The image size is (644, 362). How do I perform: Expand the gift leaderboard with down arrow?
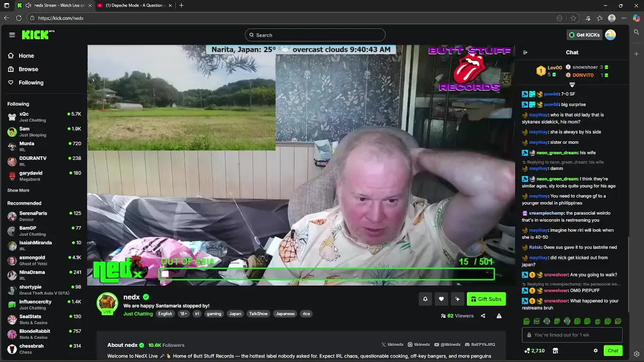572,85
